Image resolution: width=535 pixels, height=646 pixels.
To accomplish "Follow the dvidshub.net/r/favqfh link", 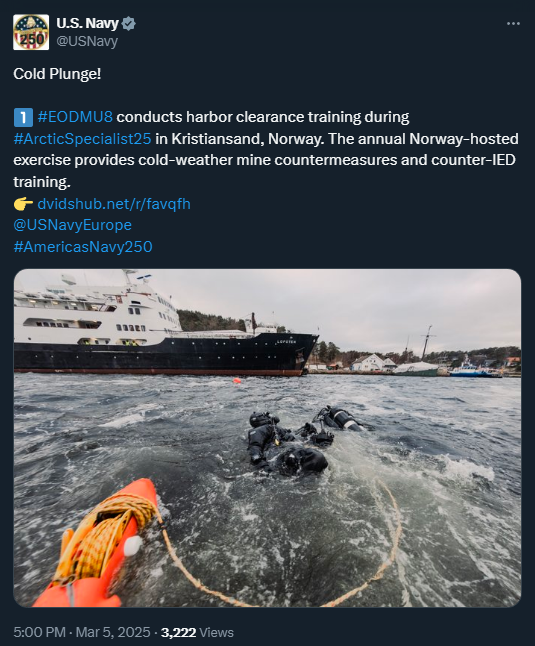I will [x=114, y=204].
